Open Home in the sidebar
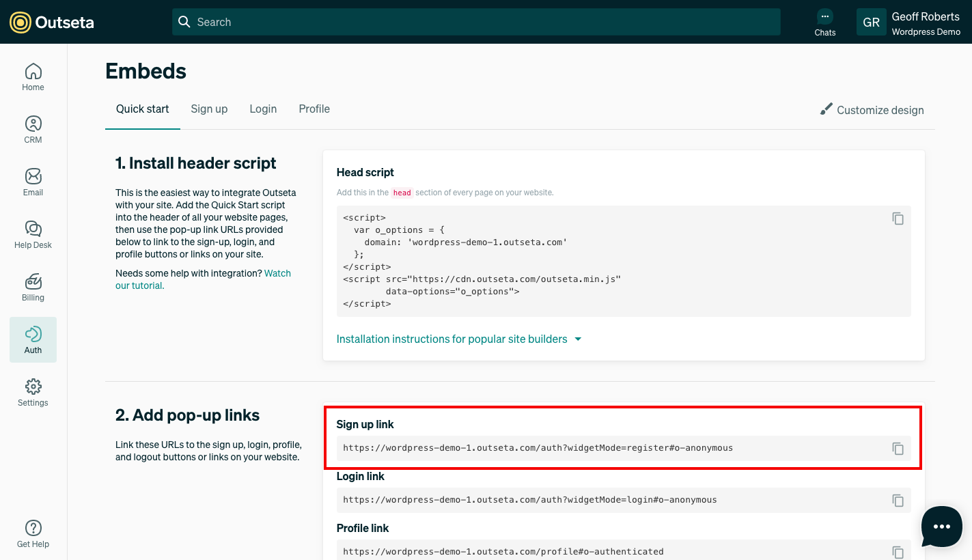Viewport: 972px width, 560px height. [x=33, y=77]
